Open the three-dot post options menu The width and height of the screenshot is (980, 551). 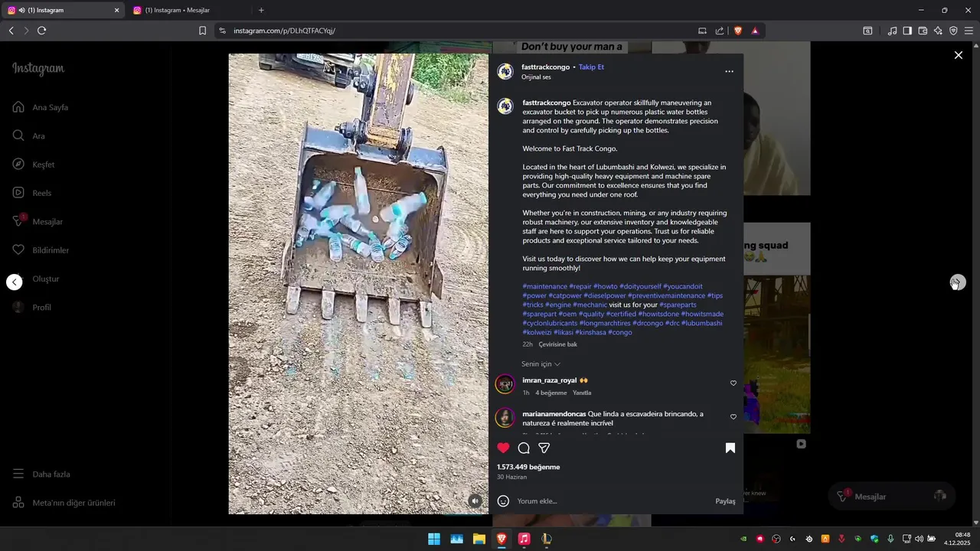[x=729, y=71]
